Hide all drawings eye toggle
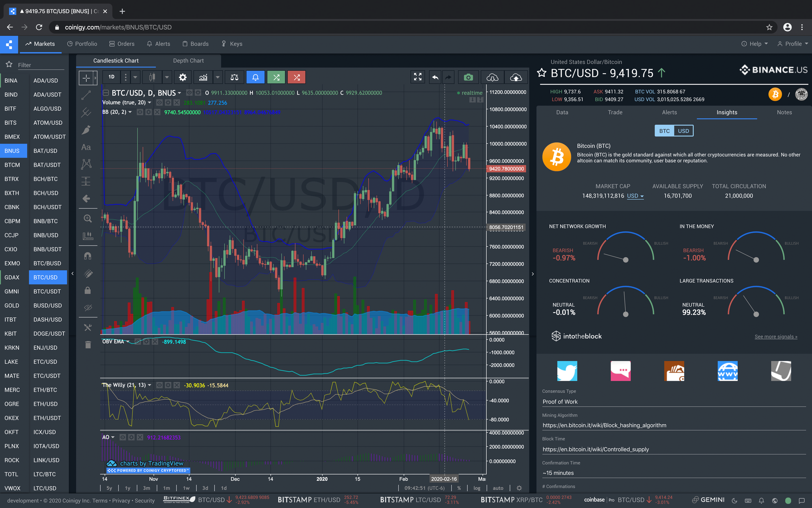 [88, 308]
